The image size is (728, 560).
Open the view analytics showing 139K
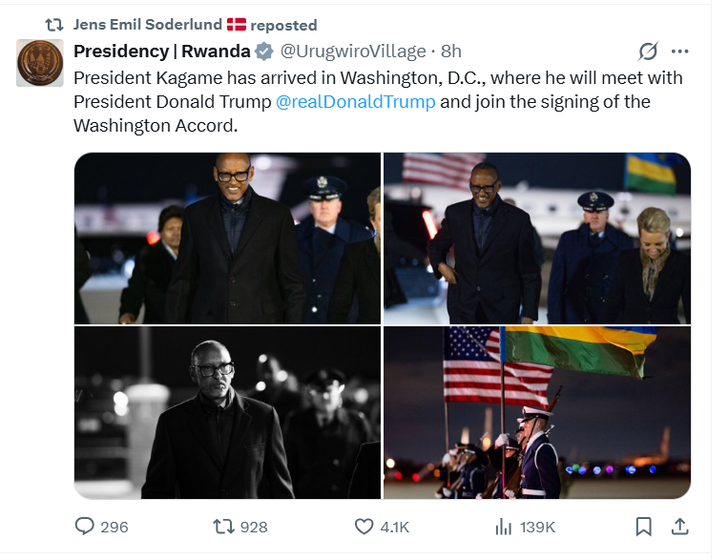click(x=503, y=527)
